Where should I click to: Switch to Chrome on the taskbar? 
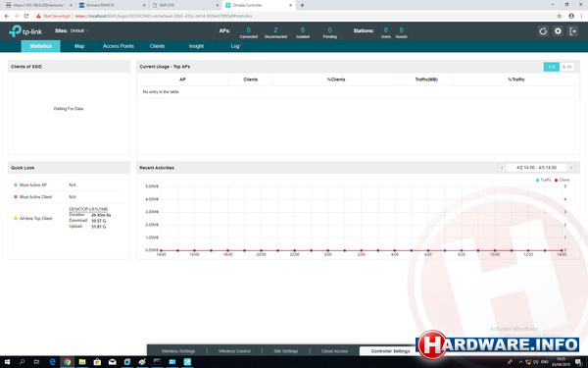click(67, 362)
